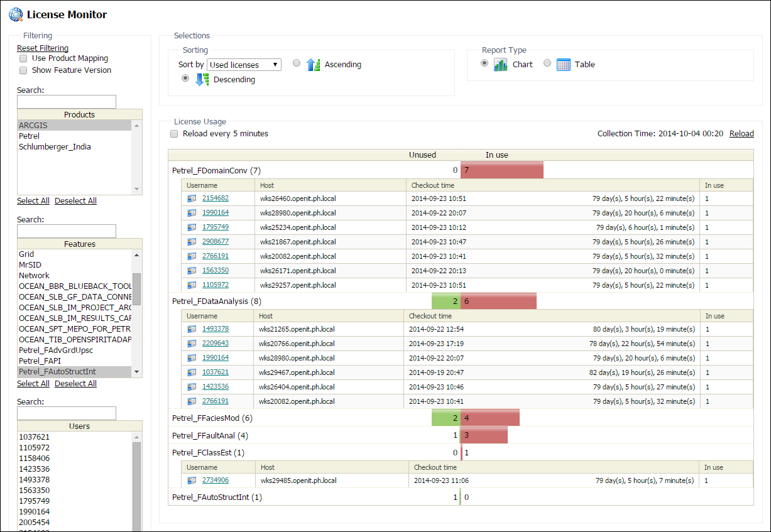Image resolution: width=771 pixels, height=532 pixels.
Task: Check the Show Feature Version option
Action: click(23, 70)
